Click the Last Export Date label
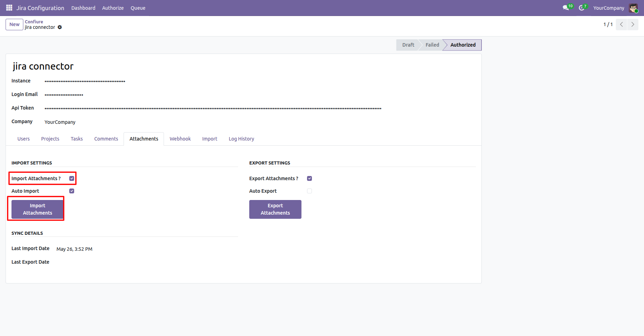644x336 pixels. 30,262
